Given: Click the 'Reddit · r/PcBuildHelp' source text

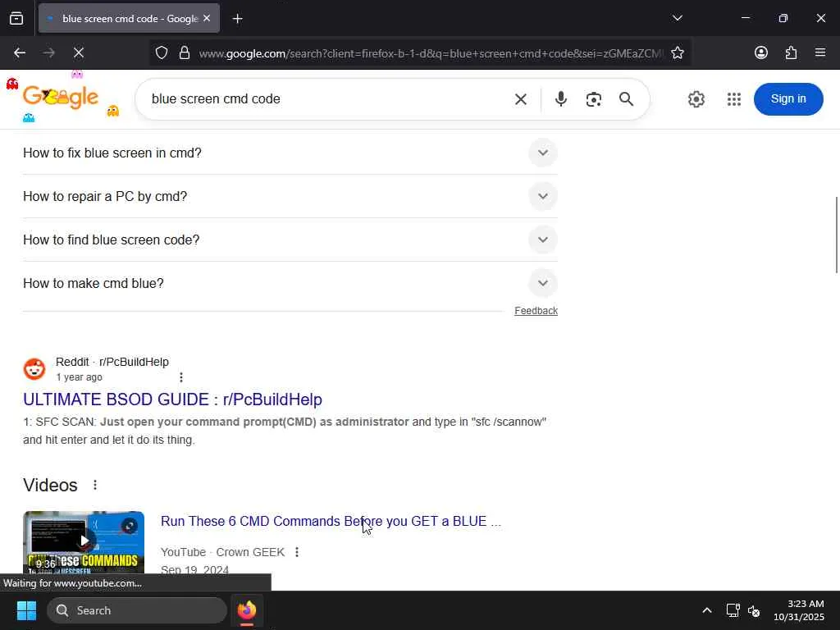Looking at the screenshot, I should (x=112, y=362).
